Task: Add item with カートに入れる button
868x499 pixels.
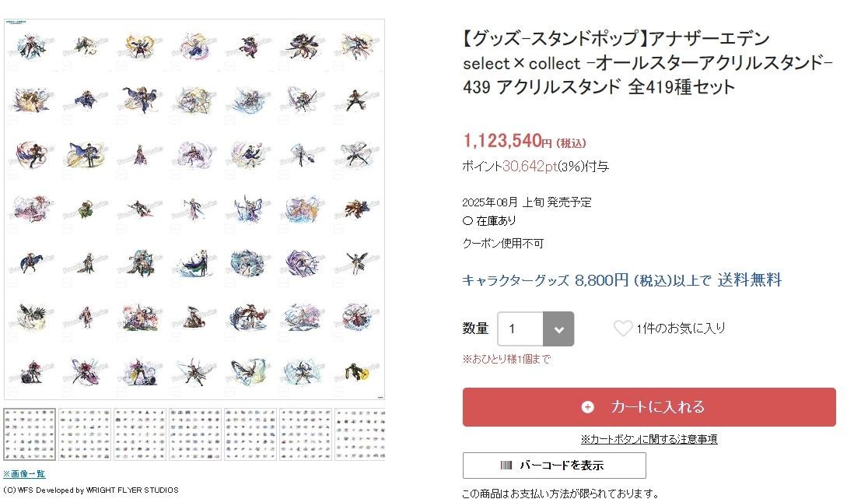Action: [649, 407]
